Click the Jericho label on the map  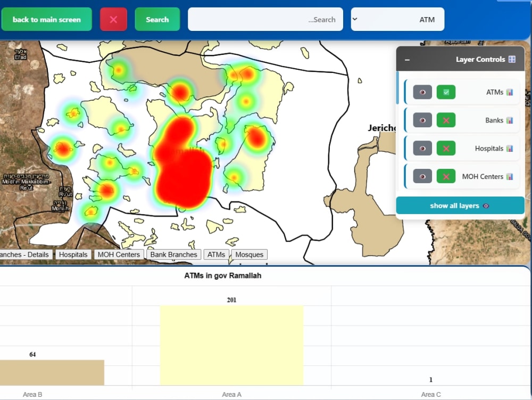click(382, 128)
